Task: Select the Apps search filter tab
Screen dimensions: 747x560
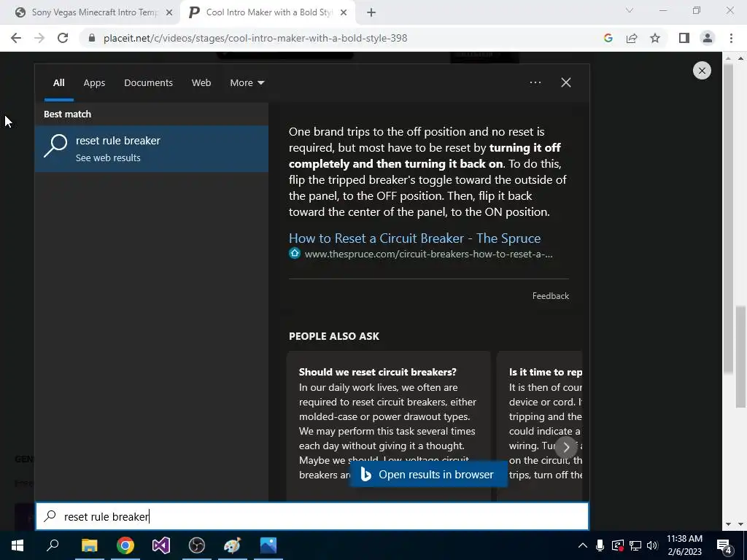Action: point(94,83)
